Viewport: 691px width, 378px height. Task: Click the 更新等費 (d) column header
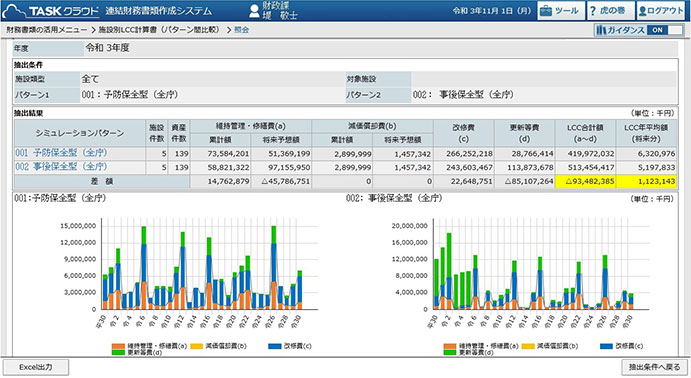pyautogui.click(x=524, y=133)
